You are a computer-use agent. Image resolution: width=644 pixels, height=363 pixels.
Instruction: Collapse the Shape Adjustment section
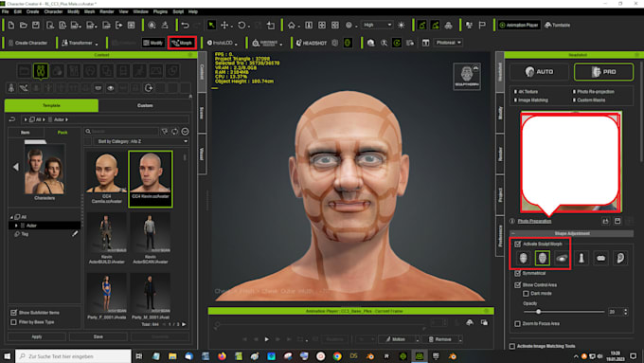click(x=513, y=233)
